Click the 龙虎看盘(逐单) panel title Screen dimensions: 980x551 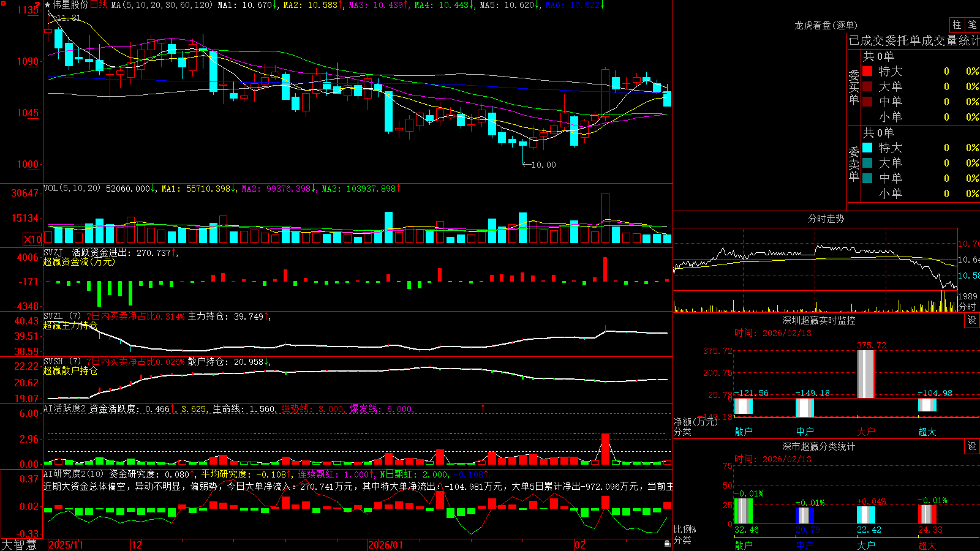coord(826,25)
